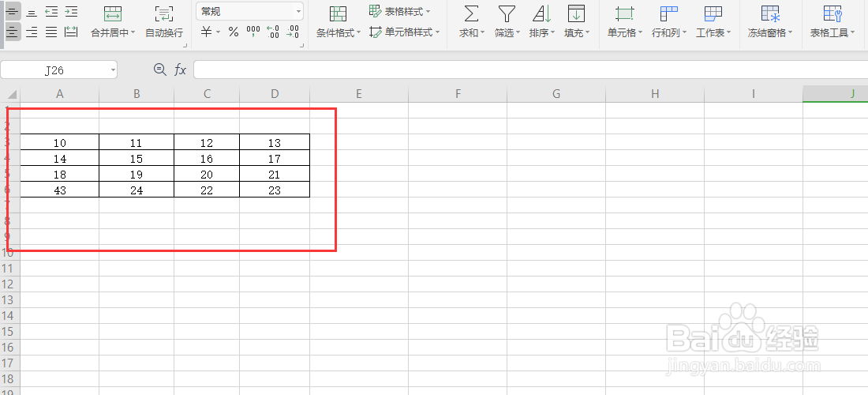Toggle distributed alignment
The height and width of the screenshot is (395, 868).
(x=71, y=32)
